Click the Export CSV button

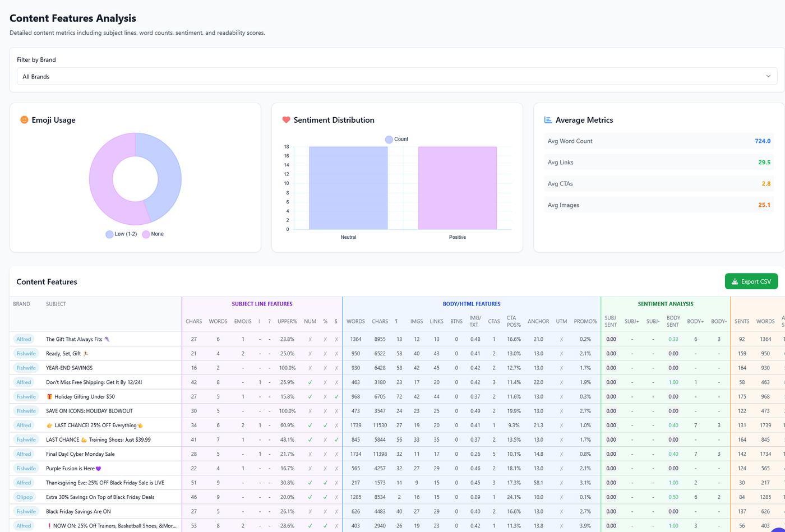751,281
